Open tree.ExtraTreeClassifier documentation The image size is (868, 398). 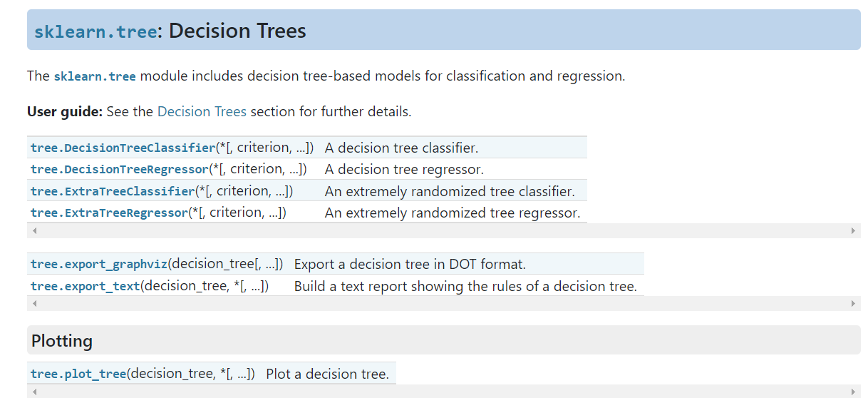coord(113,191)
